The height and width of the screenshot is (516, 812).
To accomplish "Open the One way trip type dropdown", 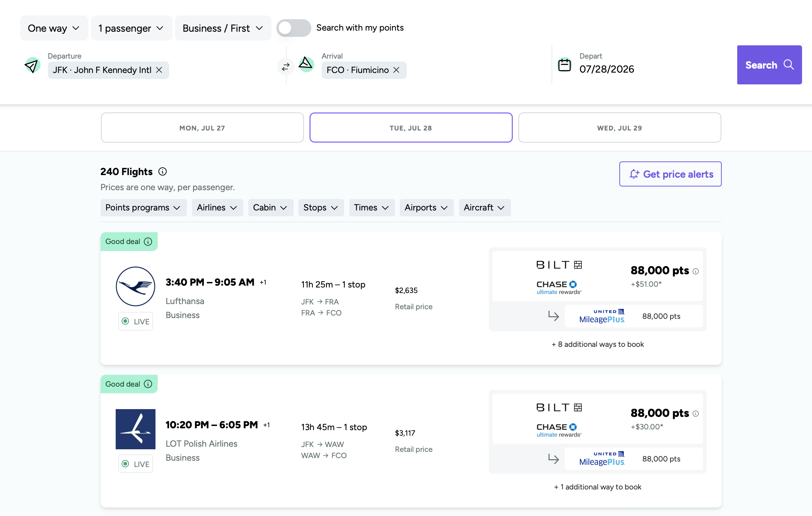I will [x=54, y=28].
